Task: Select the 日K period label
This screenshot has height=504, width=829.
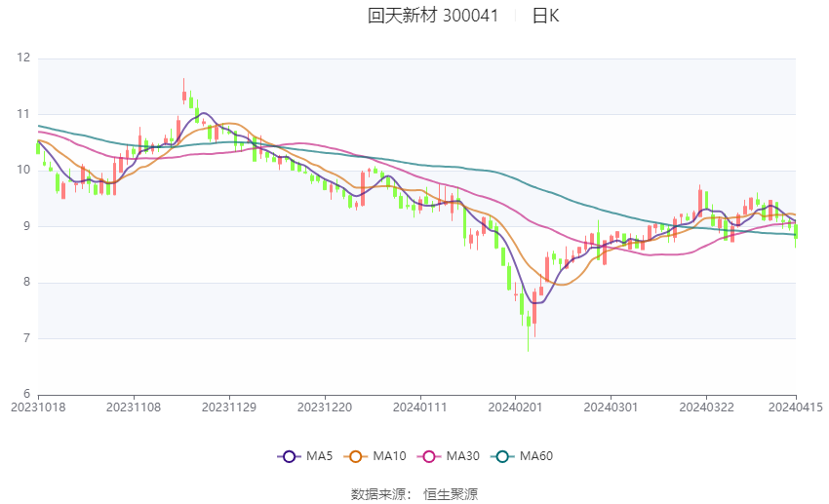Action: click(545, 16)
